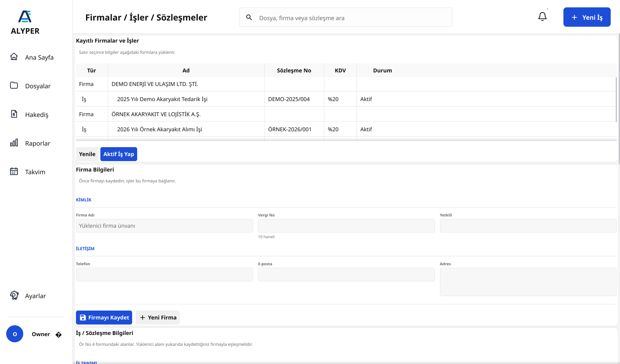This screenshot has height=364, width=620.
Task: Click the Vergi No input field
Action: pyautogui.click(x=346, y=226)
